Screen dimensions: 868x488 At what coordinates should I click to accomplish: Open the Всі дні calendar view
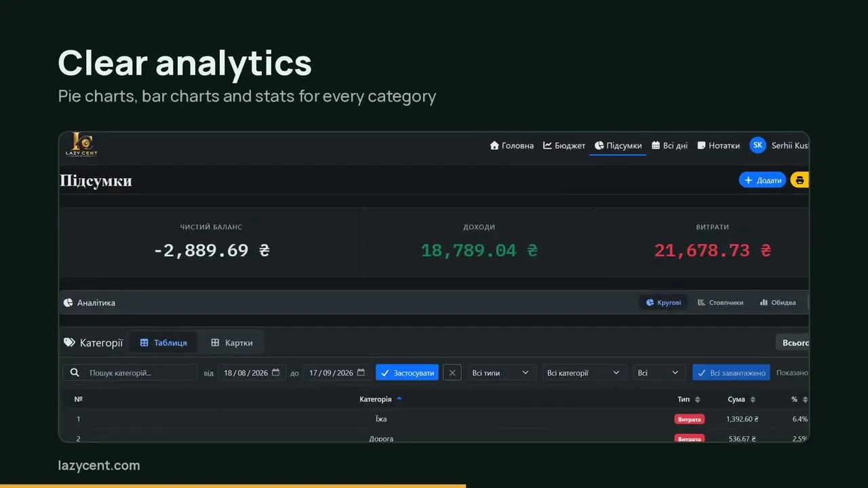(670, 146)
